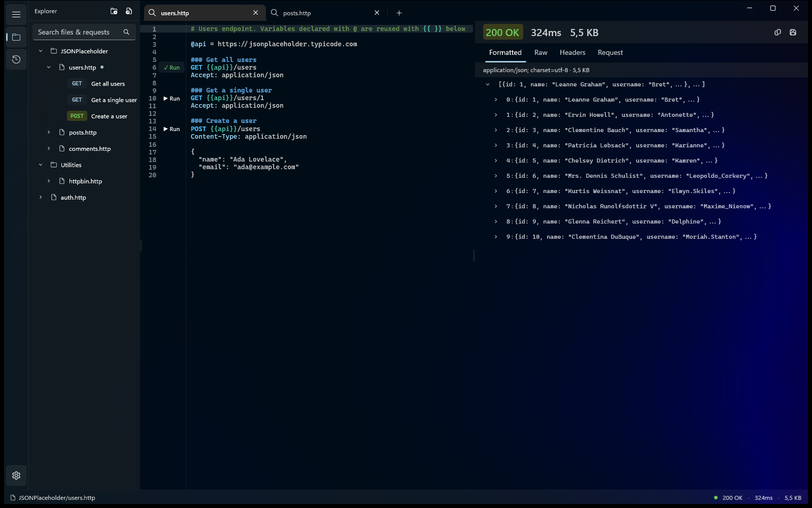This screenshot has width=812, height=508.
Task: Click the 200 OK status bar entry
Action: [732, 498]
